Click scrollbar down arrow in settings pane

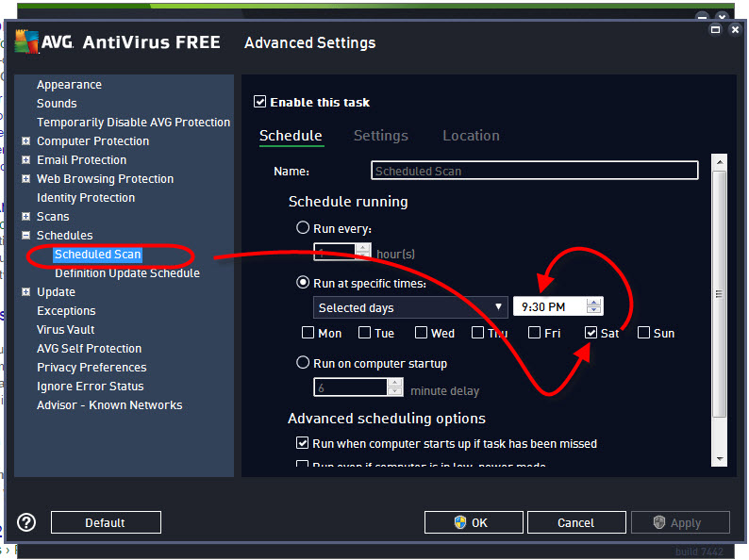[720, 458]
